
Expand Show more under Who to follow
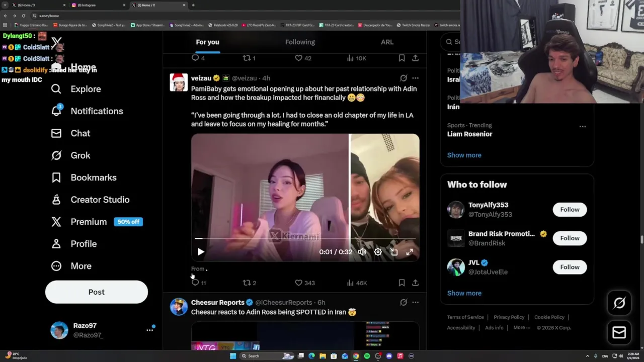[464, 293]
